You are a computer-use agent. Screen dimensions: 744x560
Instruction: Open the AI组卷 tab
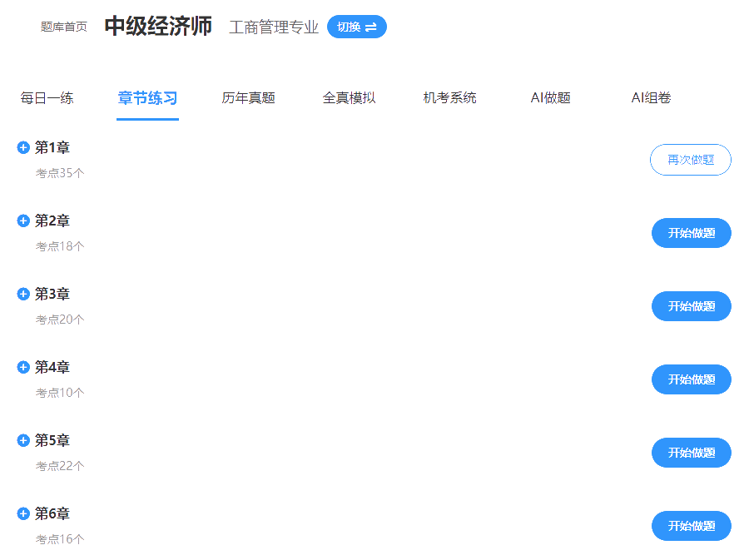[x=650, y=97]
